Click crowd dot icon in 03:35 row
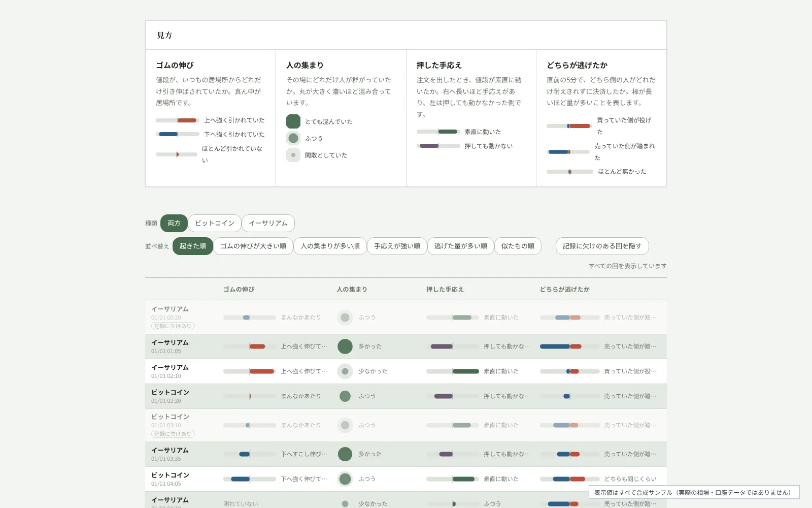Viewport: 812px width, 508px height. pyautogui.click(x=345, y=454)
